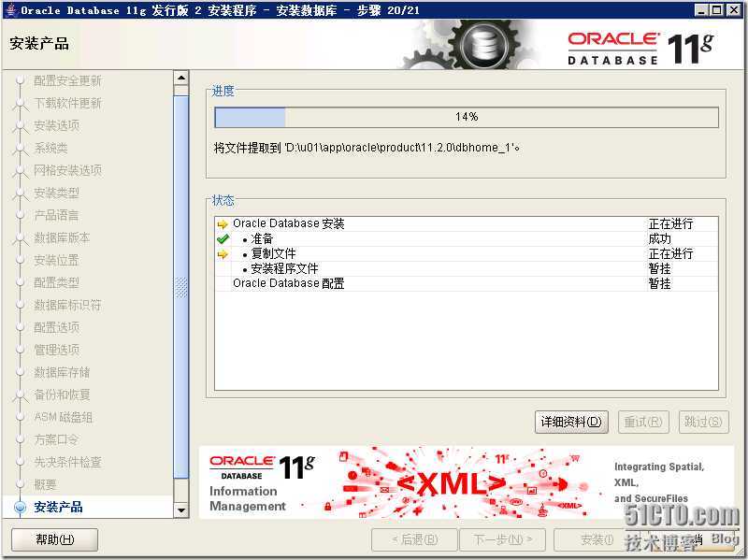The height and width of the screenshot is (560, 748).
Task: Click the 准备 status row text
Action: click(262, 239)
